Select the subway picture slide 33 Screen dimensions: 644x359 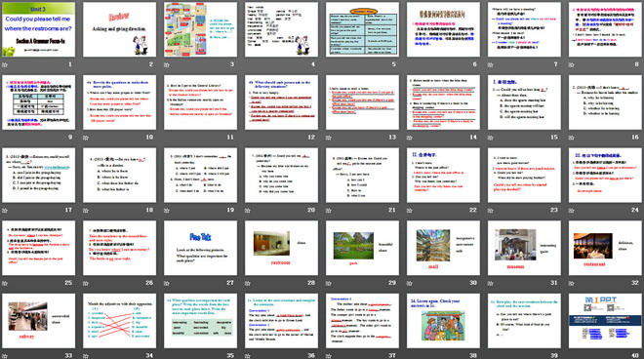tap(39, 320)
